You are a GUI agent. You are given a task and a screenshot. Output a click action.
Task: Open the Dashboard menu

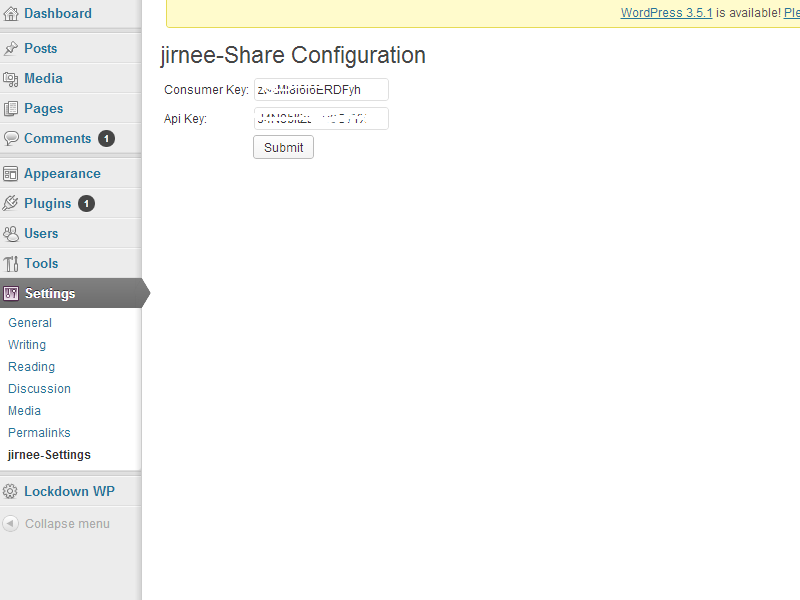pos(58,14)
